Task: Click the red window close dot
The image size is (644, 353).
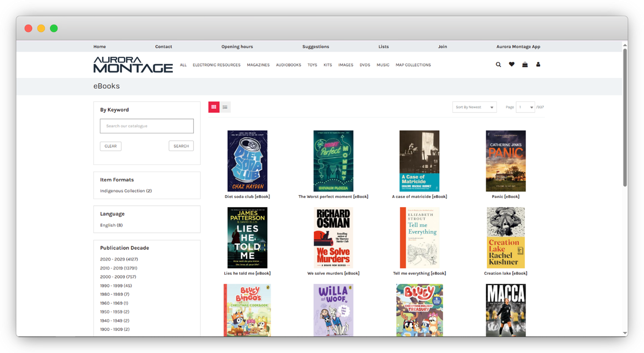Action: click(x=28, y=28)
